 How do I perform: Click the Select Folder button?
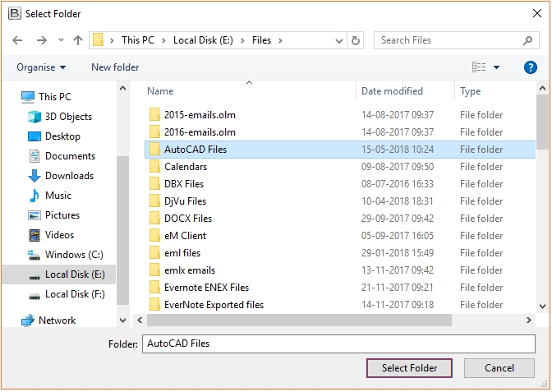coord(409,368)
